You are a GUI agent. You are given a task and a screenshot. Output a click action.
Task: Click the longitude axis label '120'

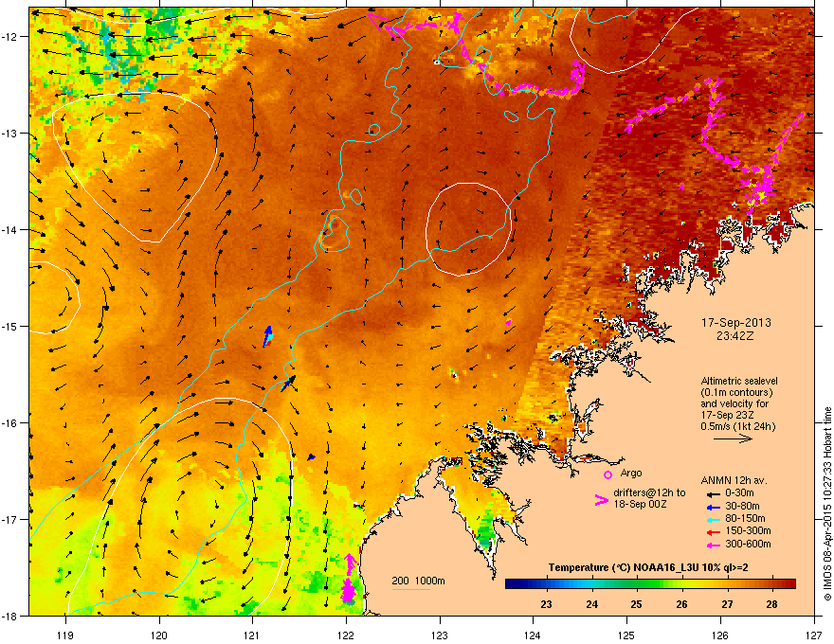coord(159,635)
